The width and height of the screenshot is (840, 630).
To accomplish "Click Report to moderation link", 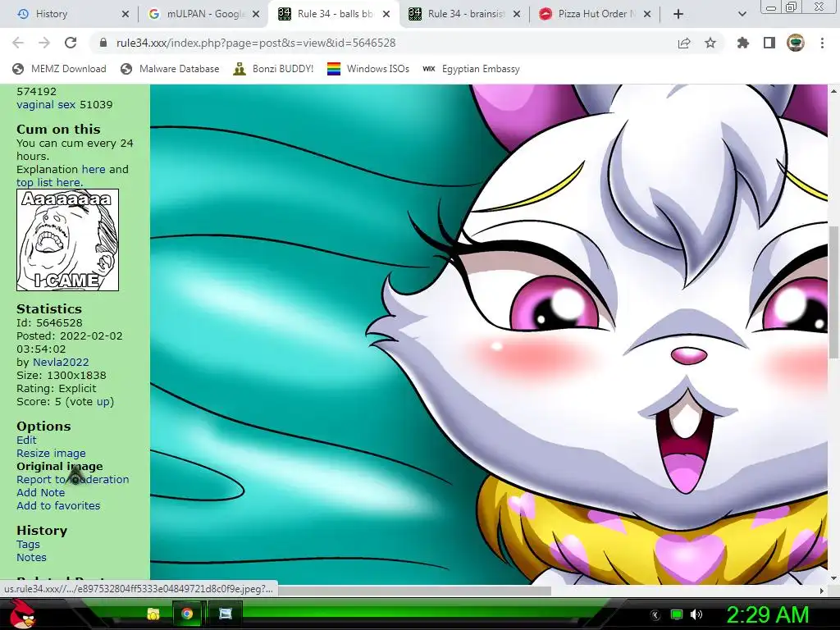I will click(x=73, y=479).
